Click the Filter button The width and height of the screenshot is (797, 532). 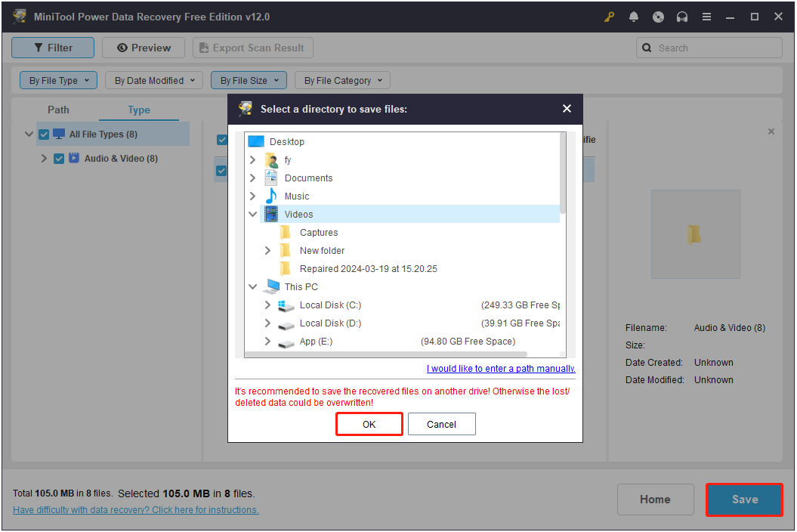tap(53, 48)
